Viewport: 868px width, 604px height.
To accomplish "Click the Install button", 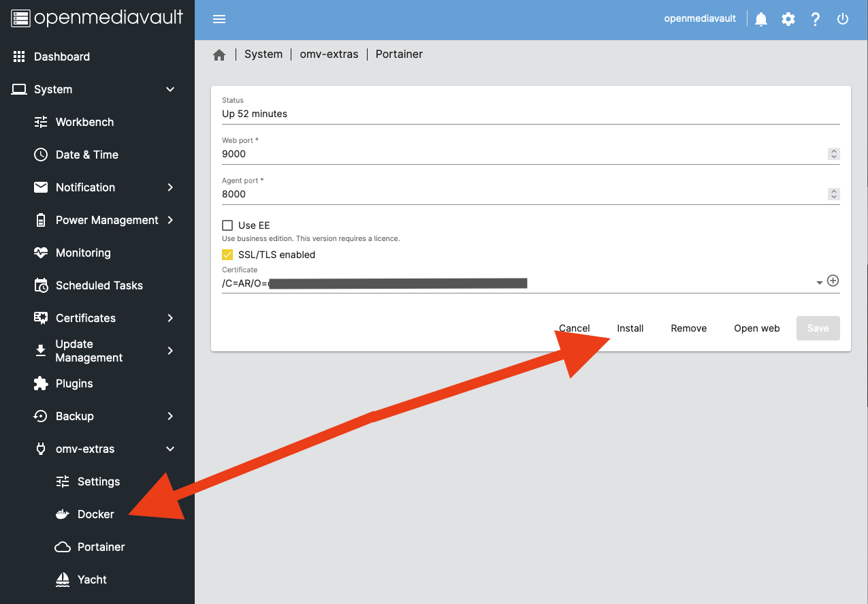I will [630, 328].
